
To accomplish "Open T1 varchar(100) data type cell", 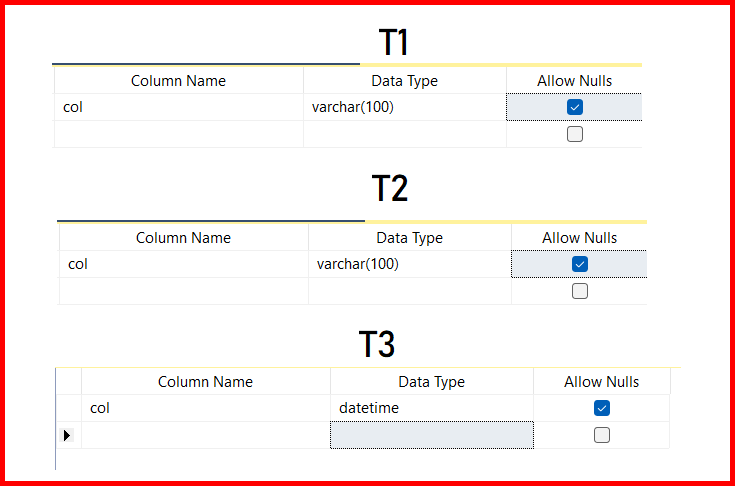I will coord(404,107).
